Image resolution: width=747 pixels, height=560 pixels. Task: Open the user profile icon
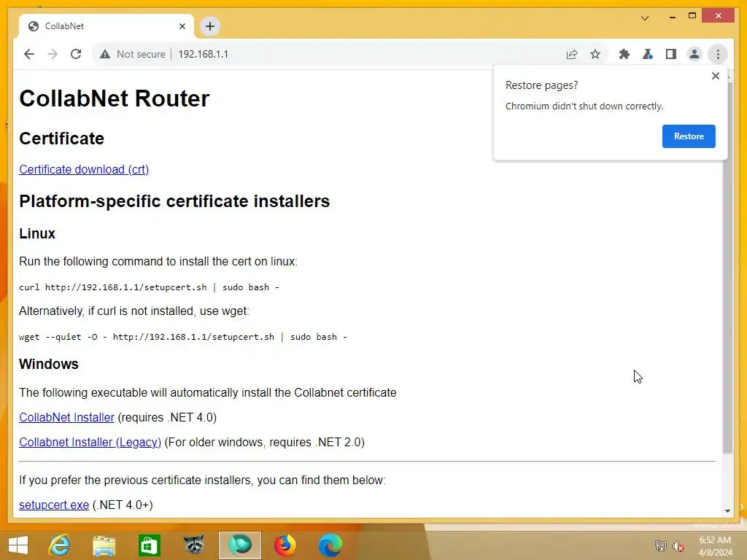click(x=694, y=54)
